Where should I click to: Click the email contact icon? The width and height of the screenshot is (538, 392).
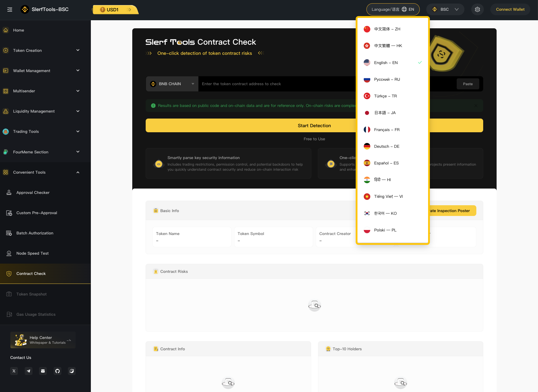(43, 371)
